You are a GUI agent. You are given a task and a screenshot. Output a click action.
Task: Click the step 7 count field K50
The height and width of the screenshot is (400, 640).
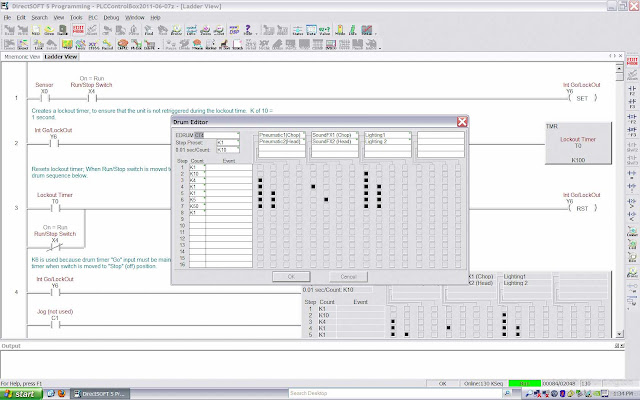click(197, 206)
